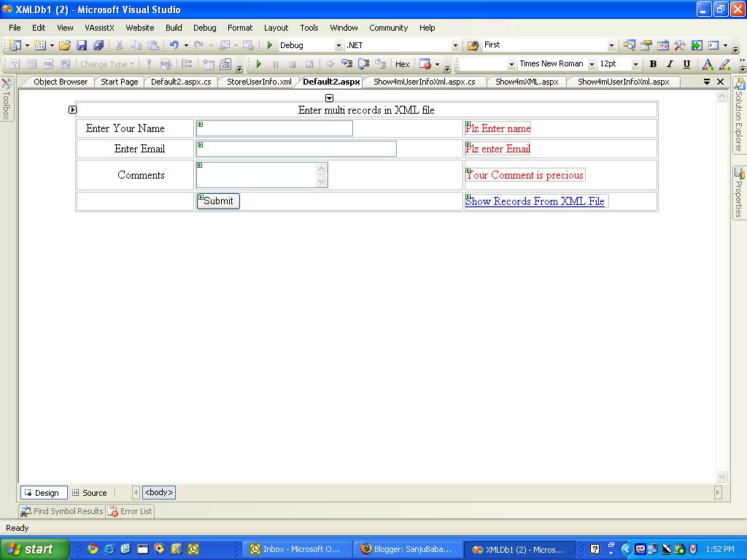
Task: Toggle Bold formatting
Action: coord(653,64)
